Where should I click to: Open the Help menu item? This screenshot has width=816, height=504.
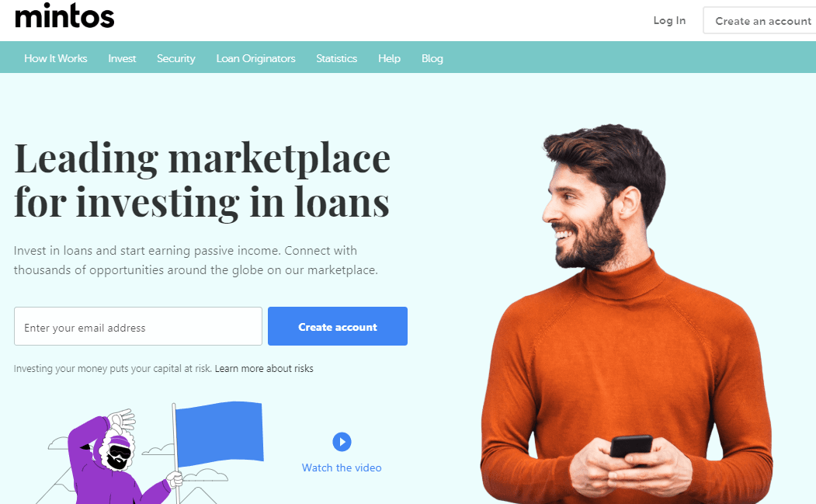pos(389,58)
